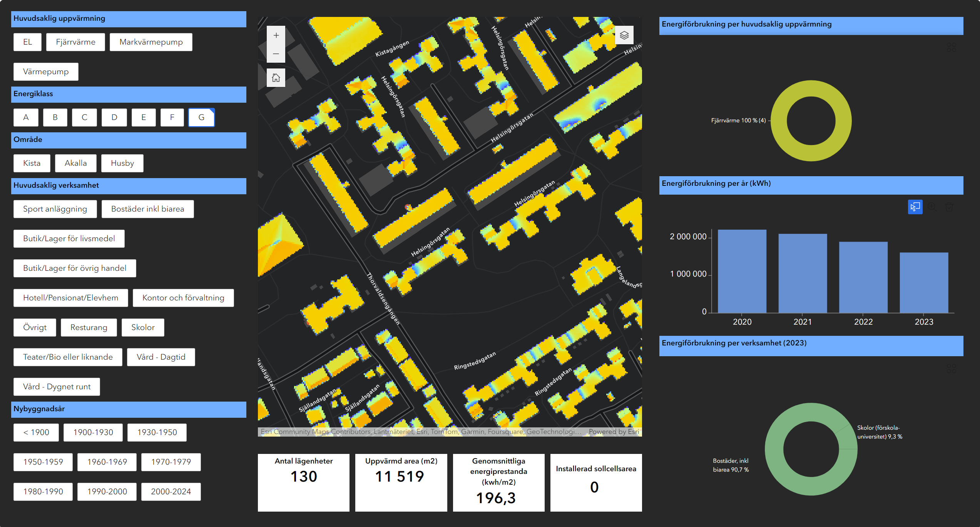Viewport: 980px width, 527px height.
Task: Select energy class F
Action: [172, 117]
